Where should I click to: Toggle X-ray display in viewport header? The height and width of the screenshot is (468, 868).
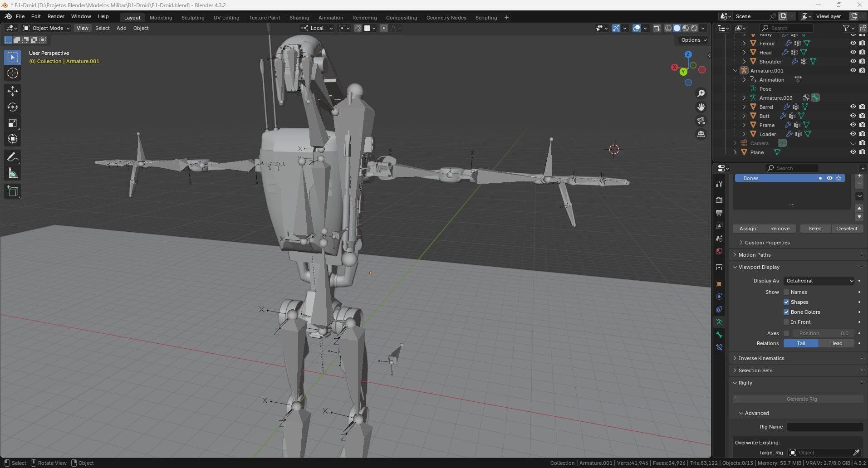click(x=657, y=28)
